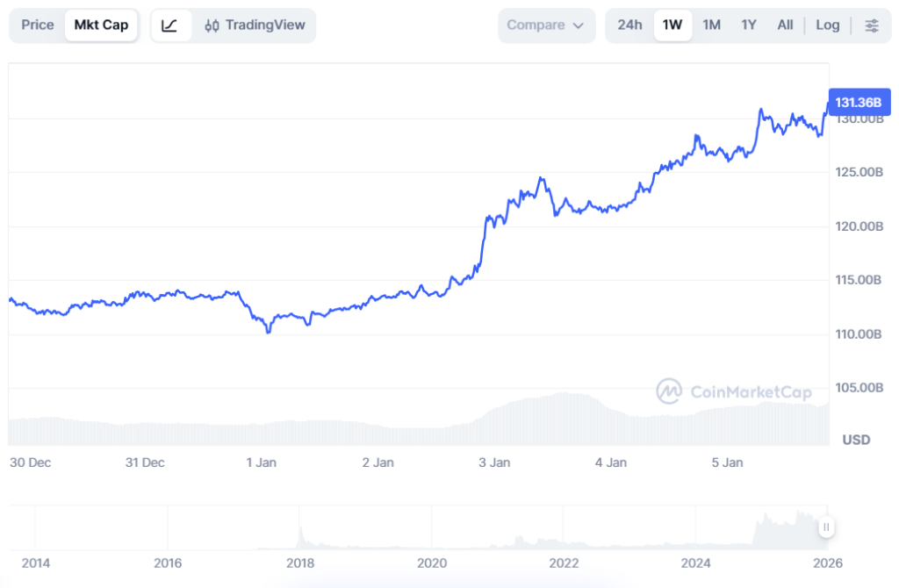Select the Mkt Cap tab
The height and width of the screenshot is (588, 899).
click(x=101, y=25)
